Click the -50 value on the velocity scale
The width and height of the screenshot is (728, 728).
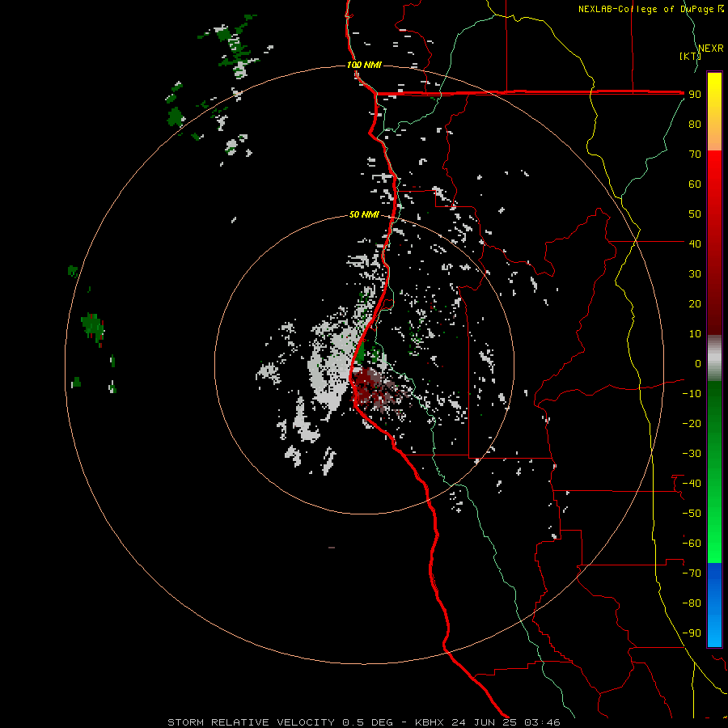(692, 514)
